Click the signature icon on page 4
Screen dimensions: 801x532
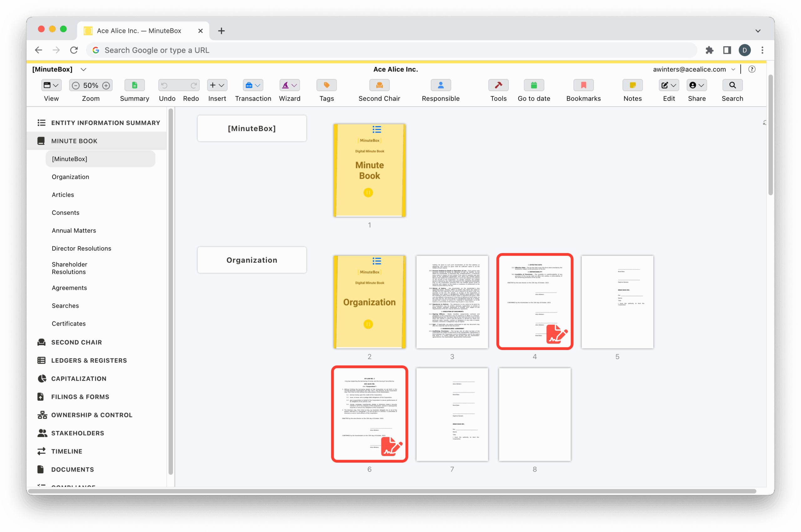(x=556, y=334)
